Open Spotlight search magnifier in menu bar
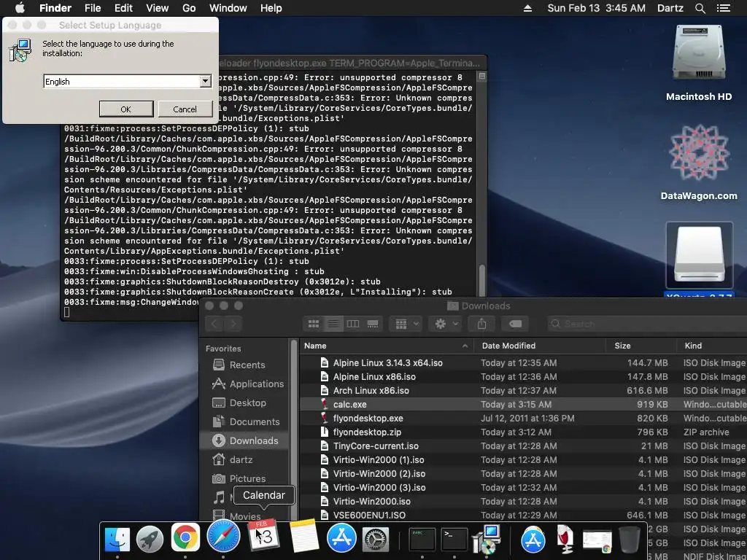Screen dimensions: 747x560 tap(700, 8)
